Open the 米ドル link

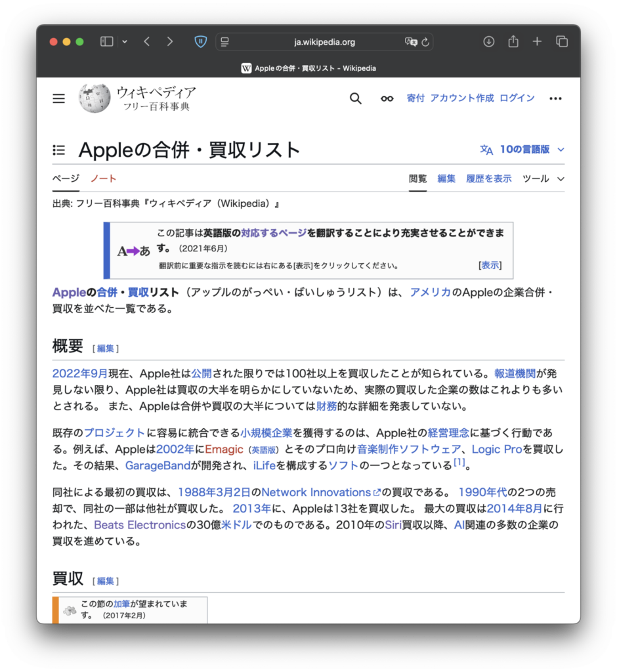pos(236,524)
